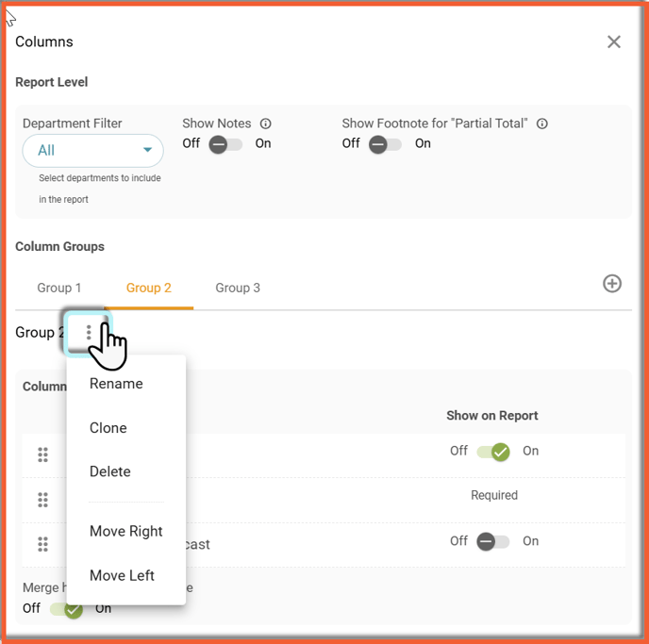
Task: Select Delete from the group menu
Action: (x=110, y=472)
